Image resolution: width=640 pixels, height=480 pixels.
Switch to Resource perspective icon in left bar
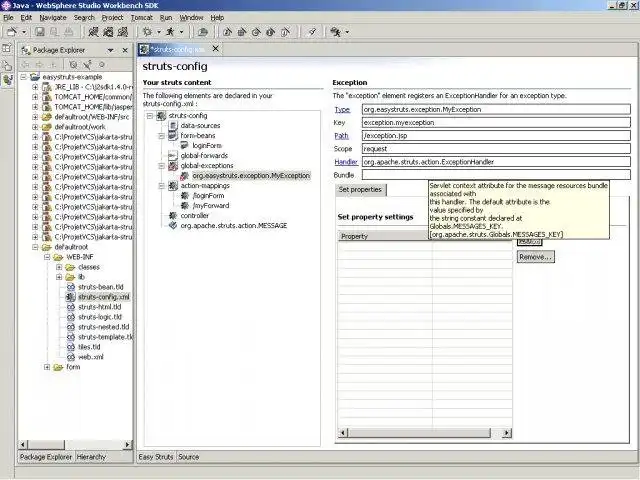tap(7, 65)
